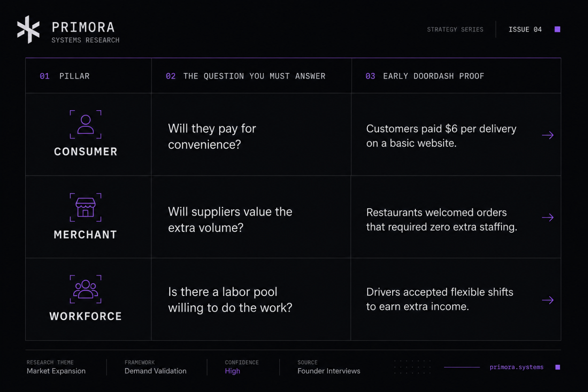Screen dimensions: 588x392
Task: Click the WORKFORCE pillar label
Action: pyautogui.click(x=86, y=317)
